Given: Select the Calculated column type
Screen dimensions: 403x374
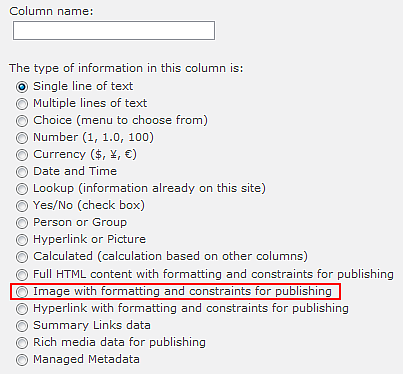Looking at the screenshot, I should [22, 257].
